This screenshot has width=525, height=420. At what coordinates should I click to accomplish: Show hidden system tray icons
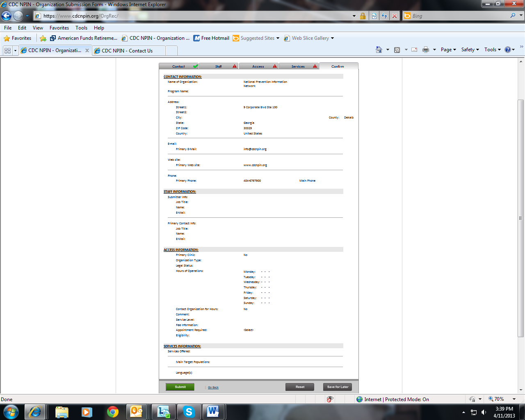pos(463,412)
